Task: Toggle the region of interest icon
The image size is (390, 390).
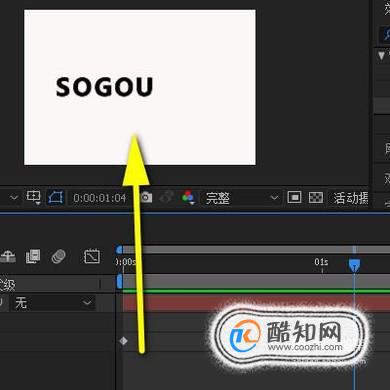Action: tap(294, 197)
